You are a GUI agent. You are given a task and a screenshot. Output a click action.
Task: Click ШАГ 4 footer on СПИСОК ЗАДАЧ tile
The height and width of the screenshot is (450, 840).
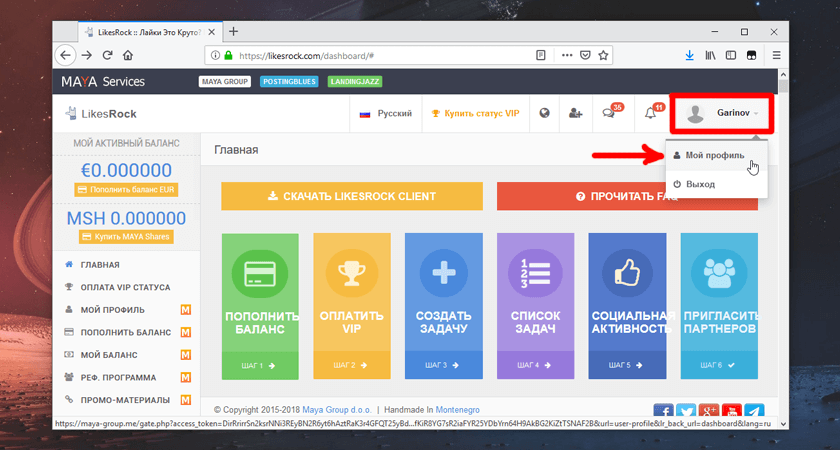(536, 365)
